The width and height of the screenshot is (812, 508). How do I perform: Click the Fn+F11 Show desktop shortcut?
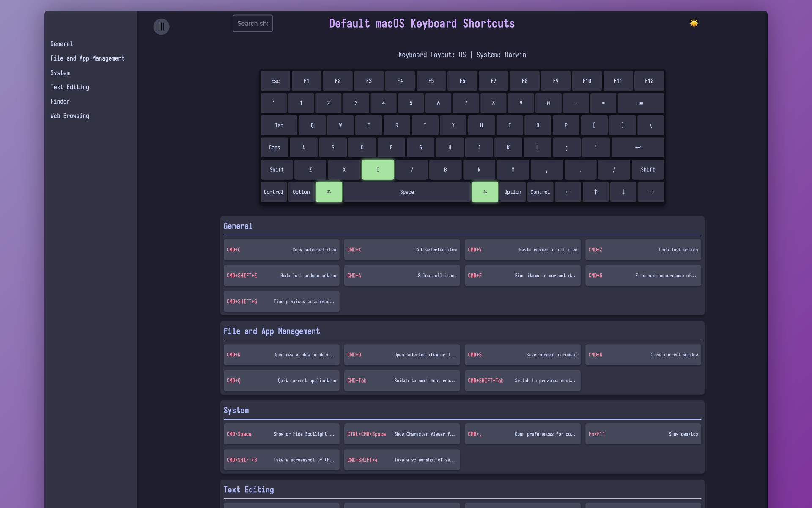click(643, 434)
